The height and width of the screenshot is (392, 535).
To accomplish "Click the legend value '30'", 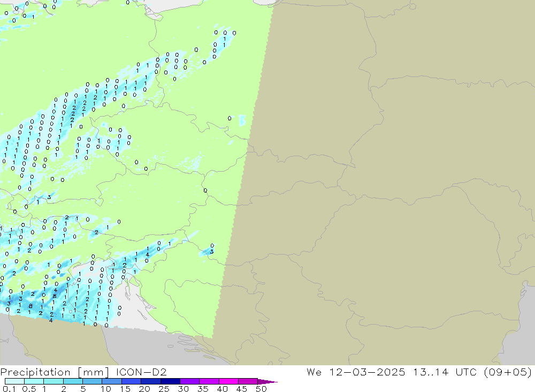I will tap(183, 389).
